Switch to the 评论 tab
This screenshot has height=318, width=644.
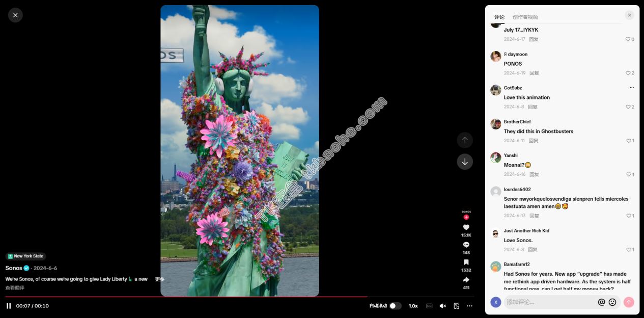tap(499, 17)
